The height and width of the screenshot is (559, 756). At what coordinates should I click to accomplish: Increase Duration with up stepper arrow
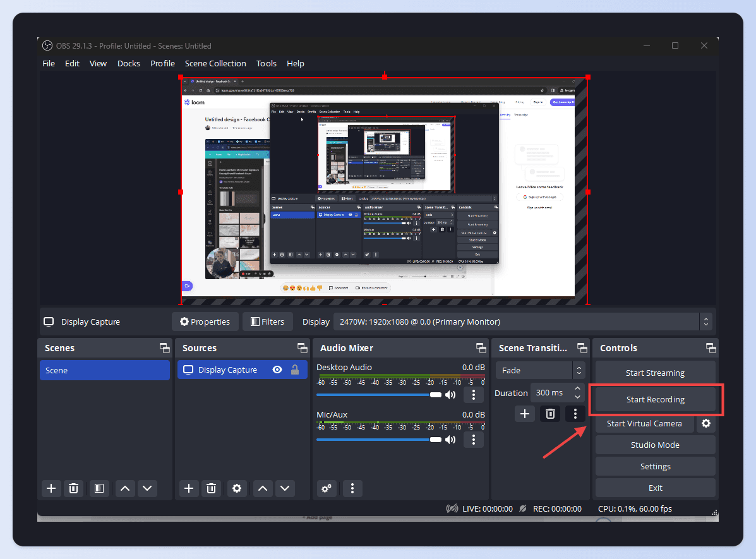(578, 388)
